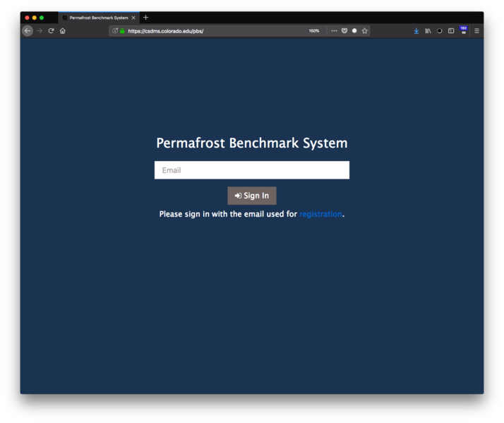Image resolution: width=504 pixels, height=423 pixels.
Task: Click the browser back arrow button
Action: click(x=28, y=31)
